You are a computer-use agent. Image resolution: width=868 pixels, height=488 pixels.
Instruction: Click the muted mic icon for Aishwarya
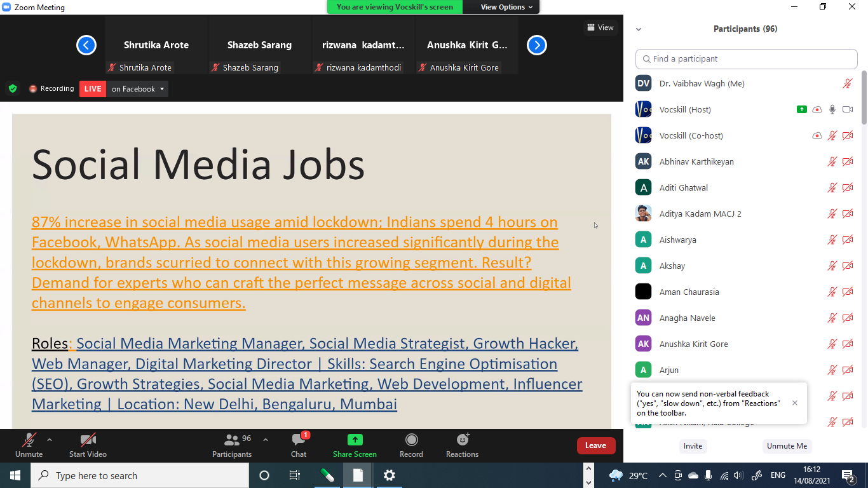pyautogui.click(x=832, y=240)
